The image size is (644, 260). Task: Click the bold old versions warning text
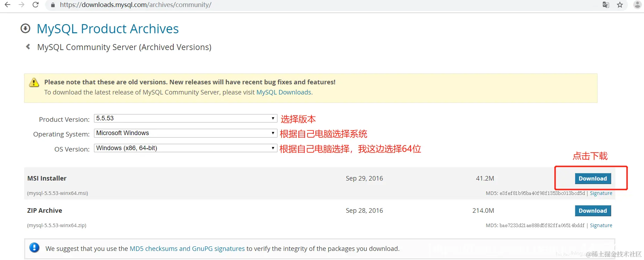tap(190, 82)
